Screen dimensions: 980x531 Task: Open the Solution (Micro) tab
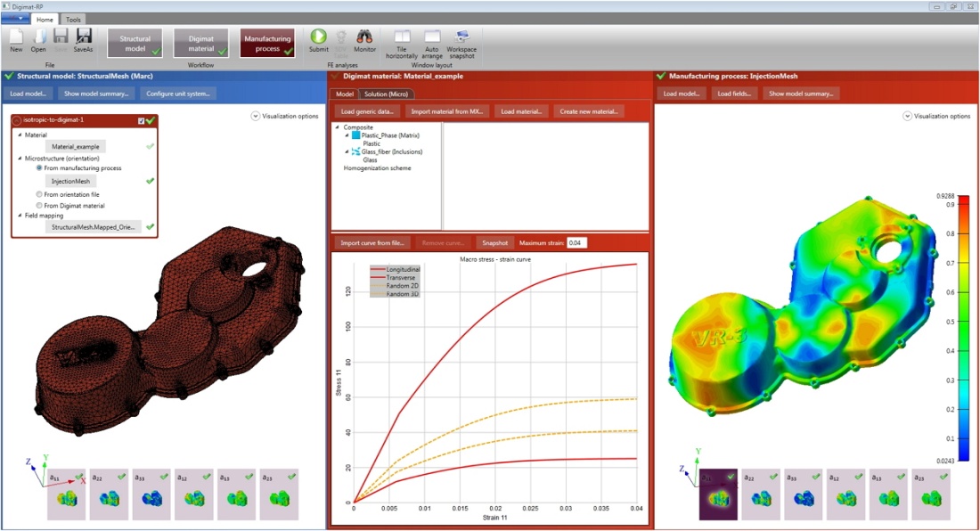[x=387, y=93]
